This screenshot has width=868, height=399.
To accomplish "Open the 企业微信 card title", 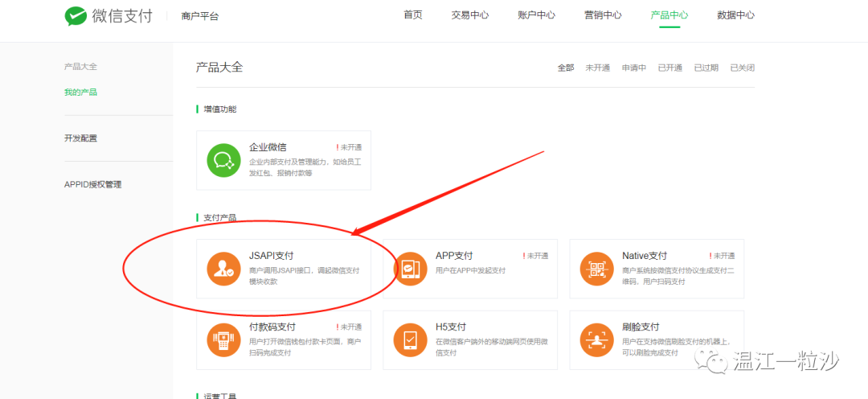I will pyautogui.click(x=268, y=147).
